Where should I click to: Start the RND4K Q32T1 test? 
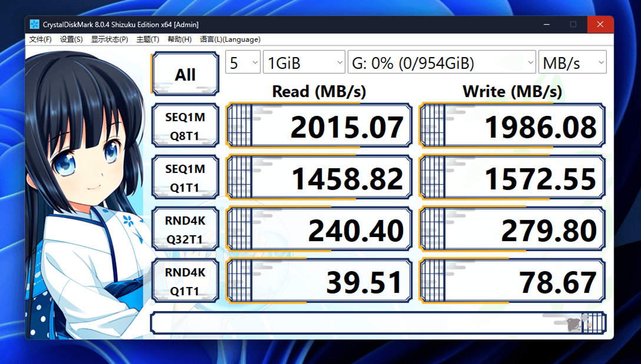click(185, 229)
